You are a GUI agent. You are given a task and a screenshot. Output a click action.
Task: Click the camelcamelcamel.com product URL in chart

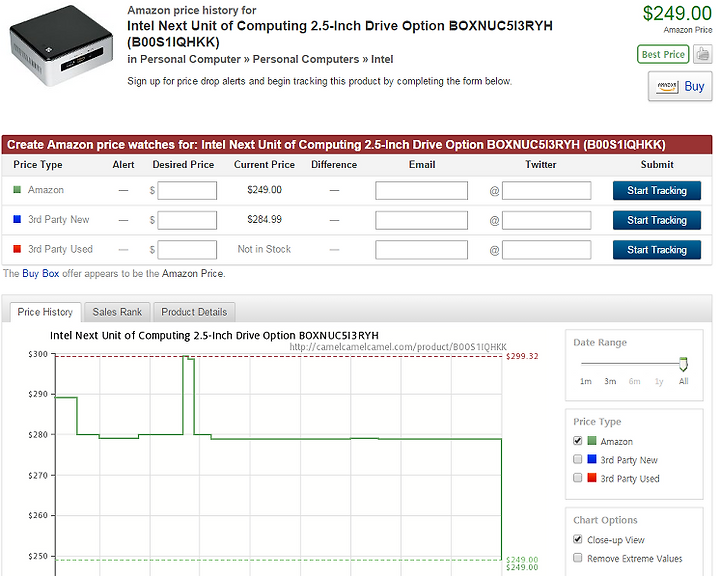click(x=398, y=347)
